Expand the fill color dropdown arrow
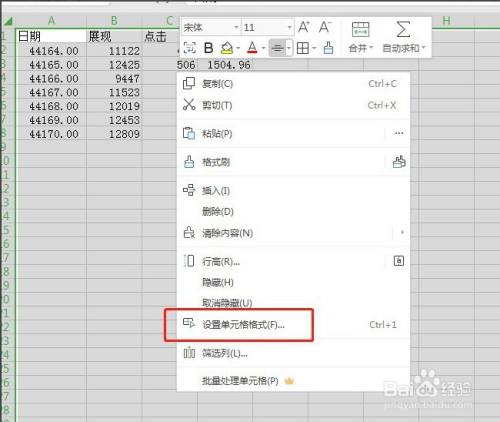 (x=238, y=49)
